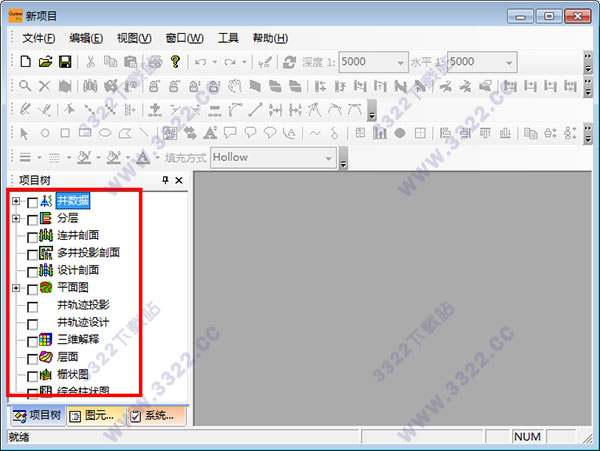Click the yellow help question mark icon
This screenshot has width=600, height=451.
(x=174, y=62)
